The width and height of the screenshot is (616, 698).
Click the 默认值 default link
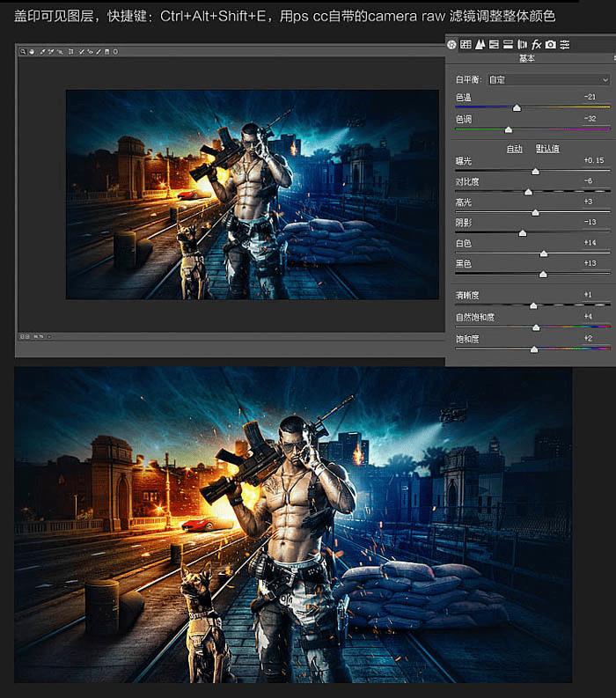coord(547,149)
